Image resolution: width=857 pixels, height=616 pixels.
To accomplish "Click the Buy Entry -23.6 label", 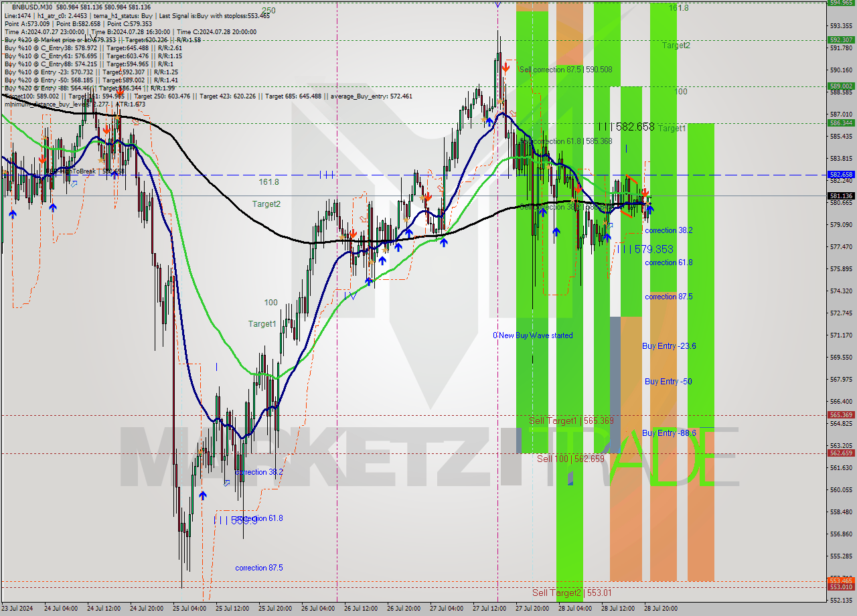I will coord(669,346).
